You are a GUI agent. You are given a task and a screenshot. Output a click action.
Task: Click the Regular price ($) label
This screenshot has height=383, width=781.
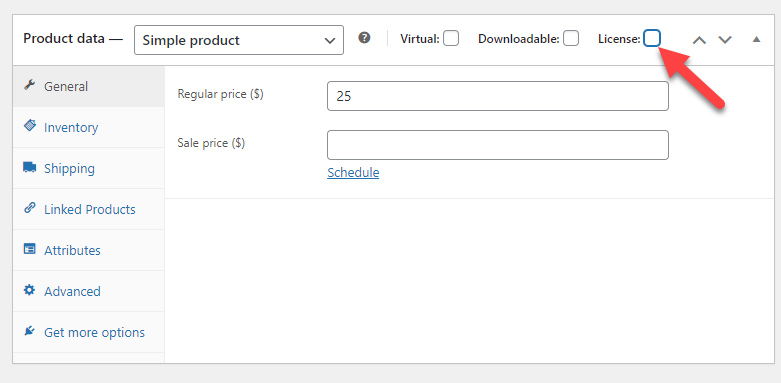(220, 94)
